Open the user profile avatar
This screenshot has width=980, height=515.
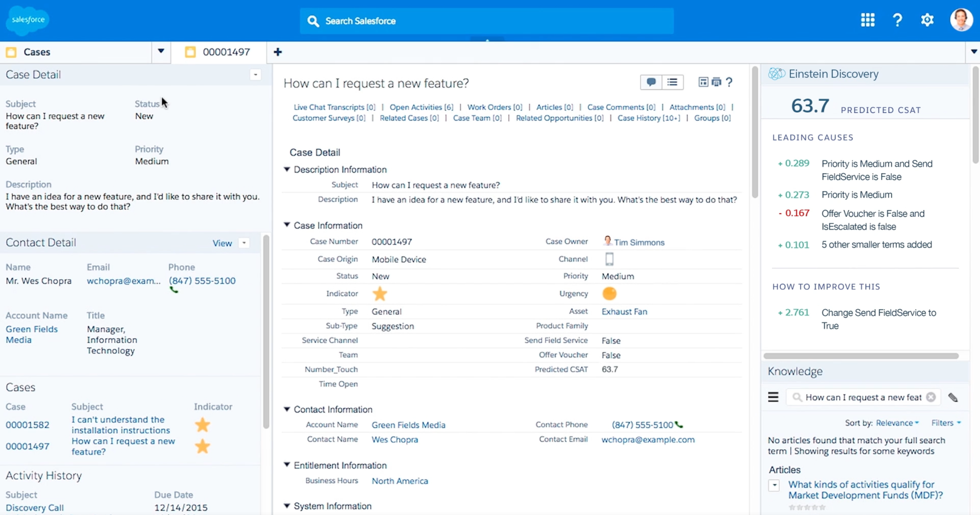click(x=961, y=20)
